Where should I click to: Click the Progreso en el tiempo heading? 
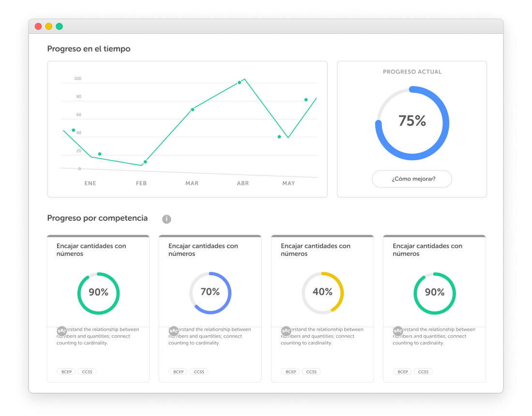point(89,49)
